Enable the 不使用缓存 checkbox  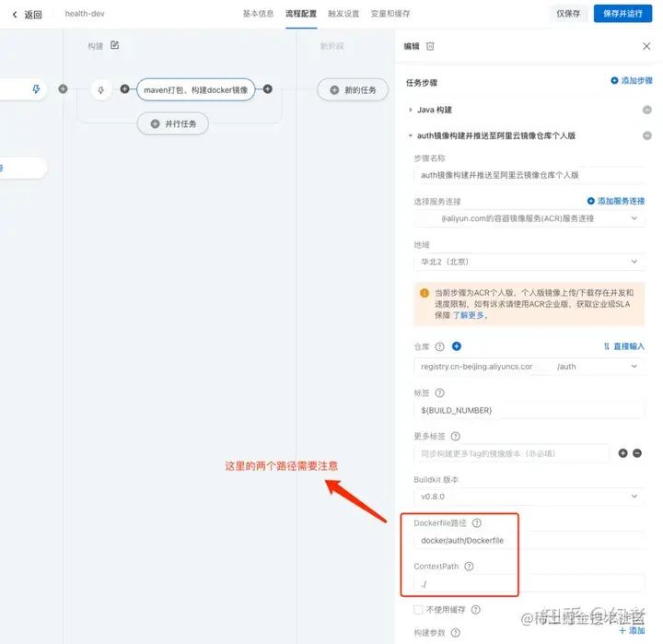[x=418, y=610]
